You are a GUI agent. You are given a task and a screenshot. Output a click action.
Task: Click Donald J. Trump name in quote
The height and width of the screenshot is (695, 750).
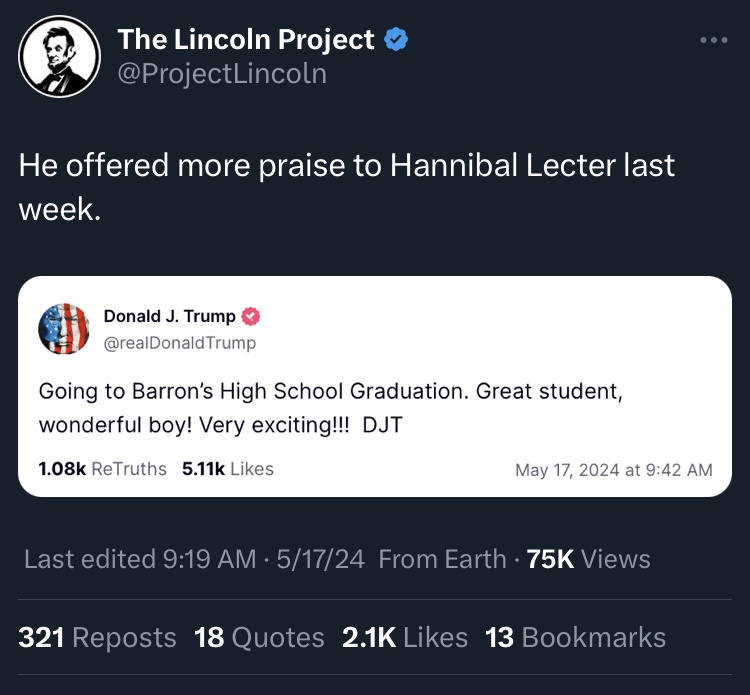click(x=169, y=317)
